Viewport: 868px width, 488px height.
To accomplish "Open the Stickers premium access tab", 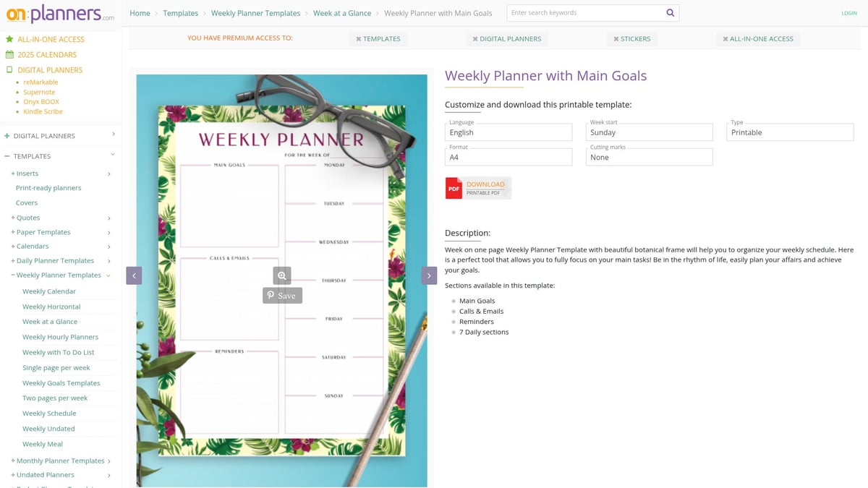I will 631,39.
